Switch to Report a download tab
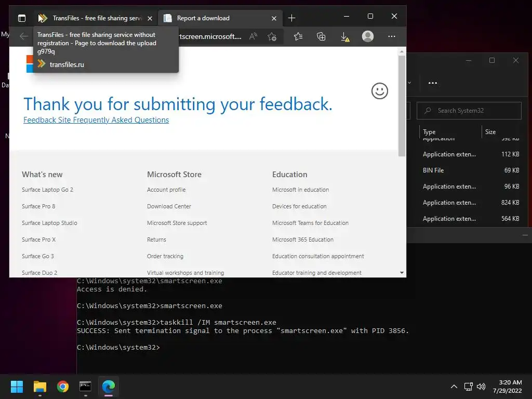The width and height of the screenshot is (532, 399). pos(220,18)
